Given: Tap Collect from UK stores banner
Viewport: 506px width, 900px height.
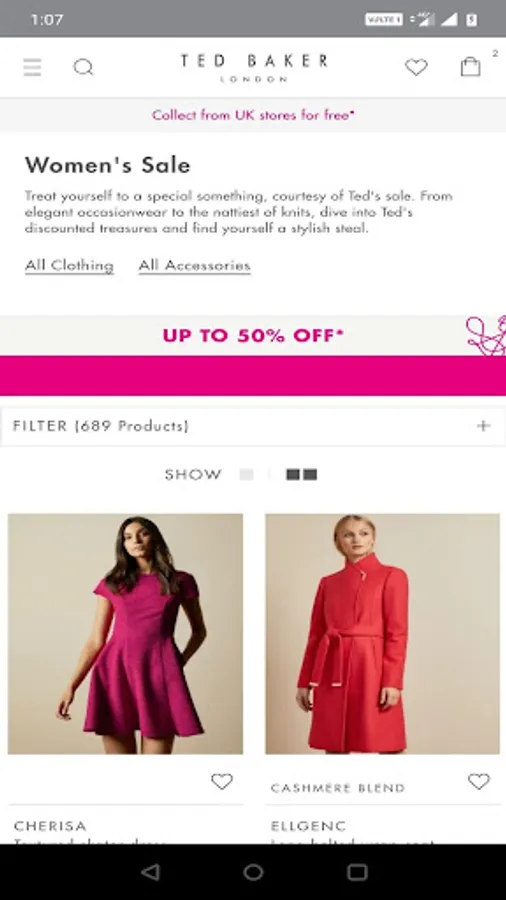Looking at the screenshot, I should [253, 115].
